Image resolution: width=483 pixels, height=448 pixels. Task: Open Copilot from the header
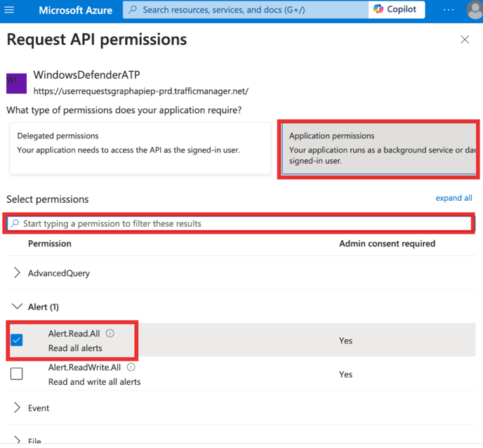tap(397, 10)
